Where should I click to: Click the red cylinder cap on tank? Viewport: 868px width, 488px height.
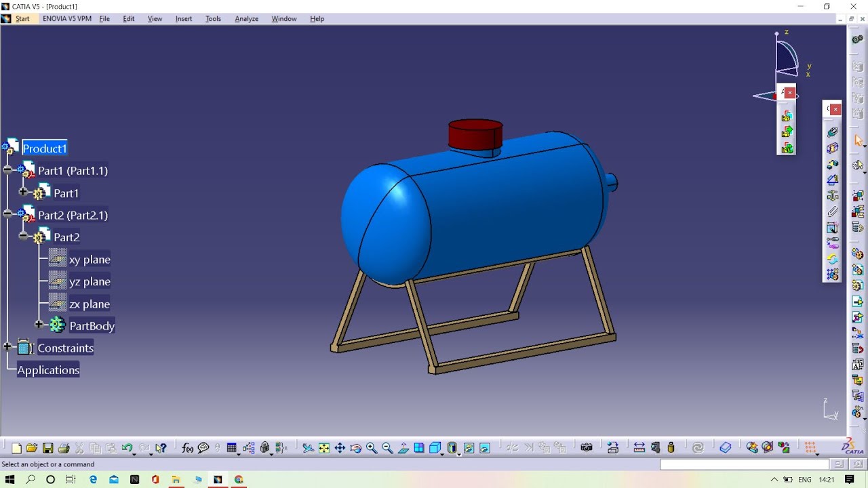(x=475, y=134)
